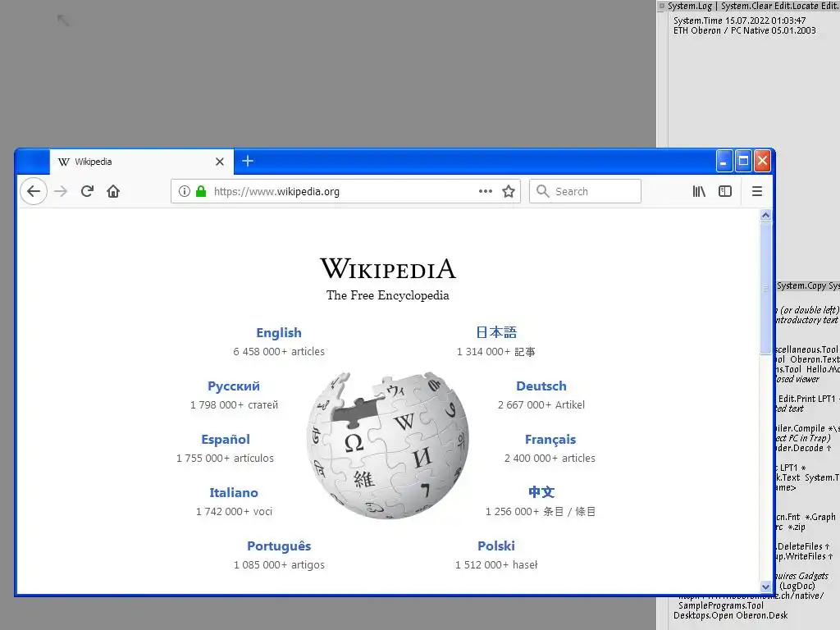
Task: Click the green padlock secure connection icon
Action: click(201, 191)
